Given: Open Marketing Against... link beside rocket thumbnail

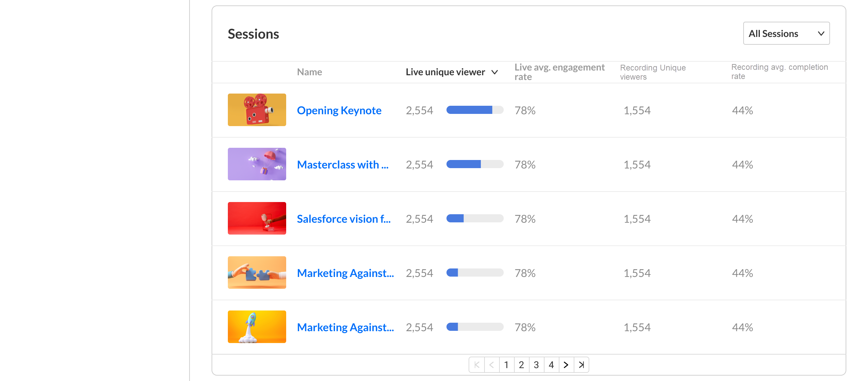Looking at the screenshot, I should click(346, 327).
